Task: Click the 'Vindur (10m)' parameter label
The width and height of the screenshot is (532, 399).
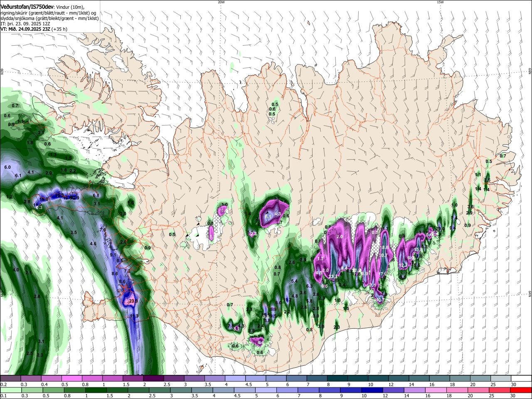Action: point(70,7)
